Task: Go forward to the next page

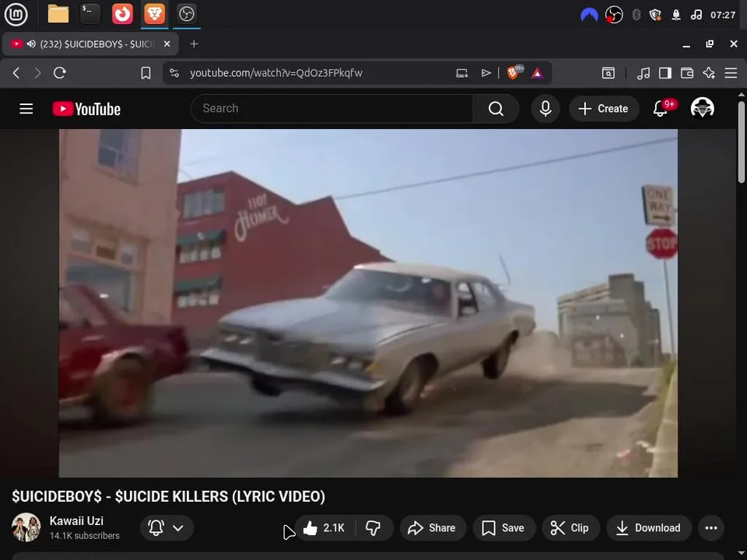Action: coord(37,73)
